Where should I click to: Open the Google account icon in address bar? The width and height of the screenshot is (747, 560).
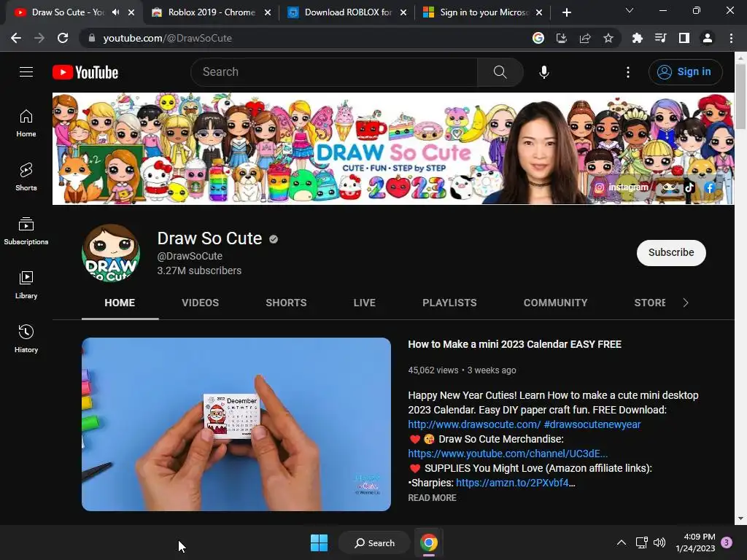(538, 38)
